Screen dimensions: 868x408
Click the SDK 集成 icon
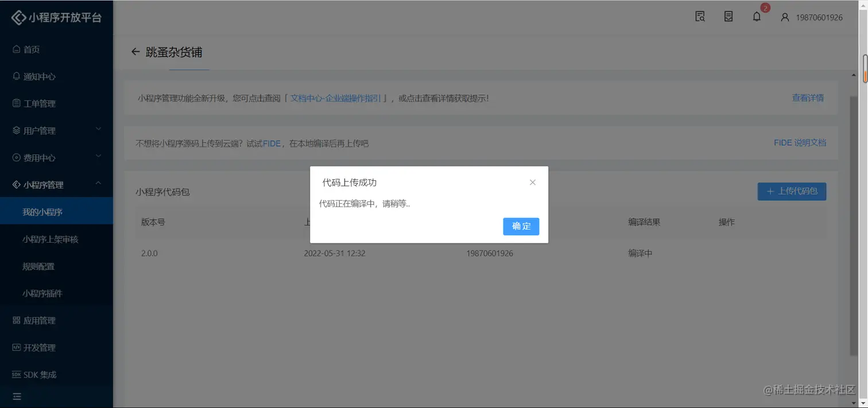(16, 375)
